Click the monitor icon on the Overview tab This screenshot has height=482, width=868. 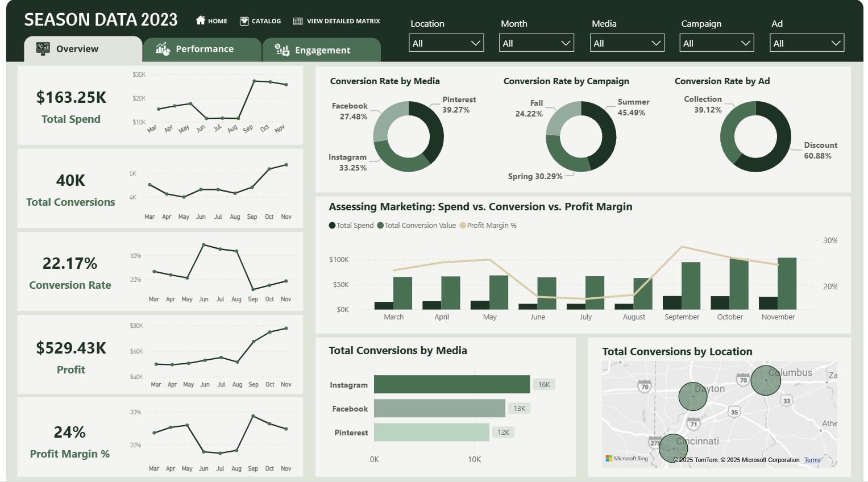coord(43,49)
